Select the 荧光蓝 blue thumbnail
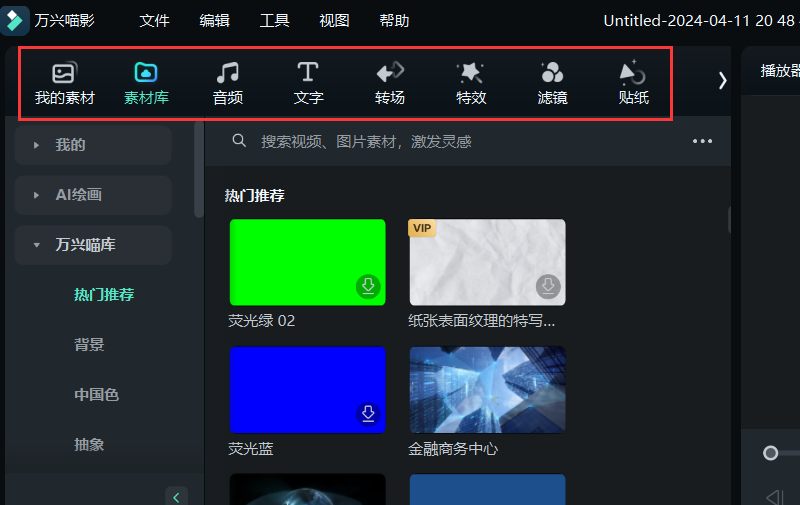 (x=308, y=390)
